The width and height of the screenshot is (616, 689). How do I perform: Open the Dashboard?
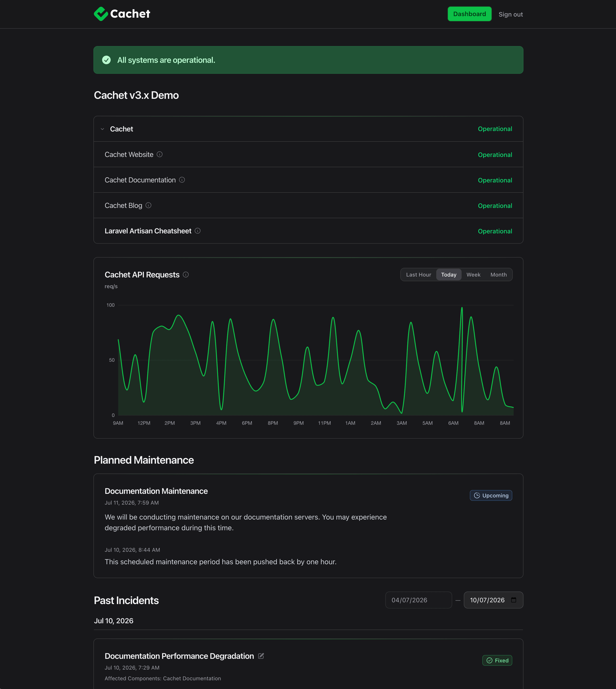(x=469, y=14)
